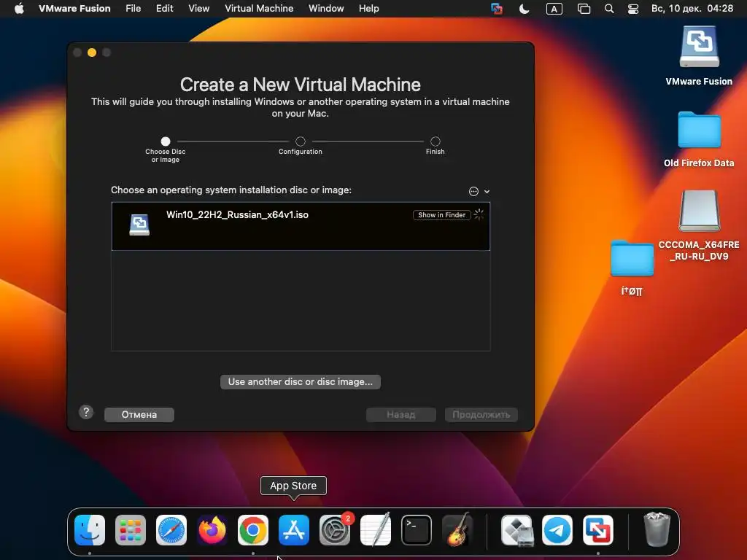
Task: Click VMware Fusion menu bar status icon
Action: coord(496,9)
